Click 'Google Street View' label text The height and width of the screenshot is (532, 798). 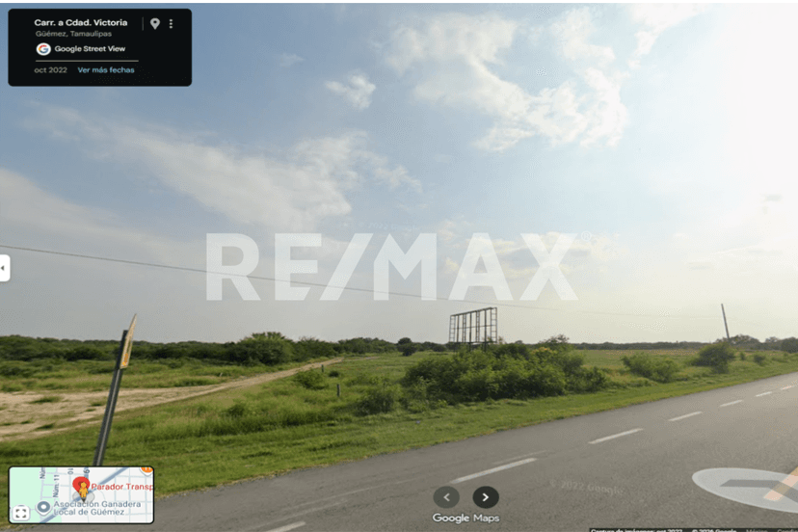(90, 49)
